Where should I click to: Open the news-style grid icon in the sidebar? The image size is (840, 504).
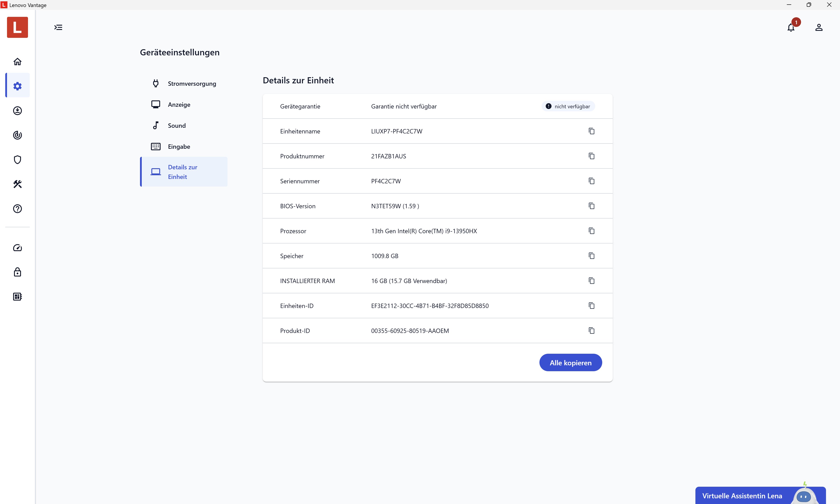point(17,296)
